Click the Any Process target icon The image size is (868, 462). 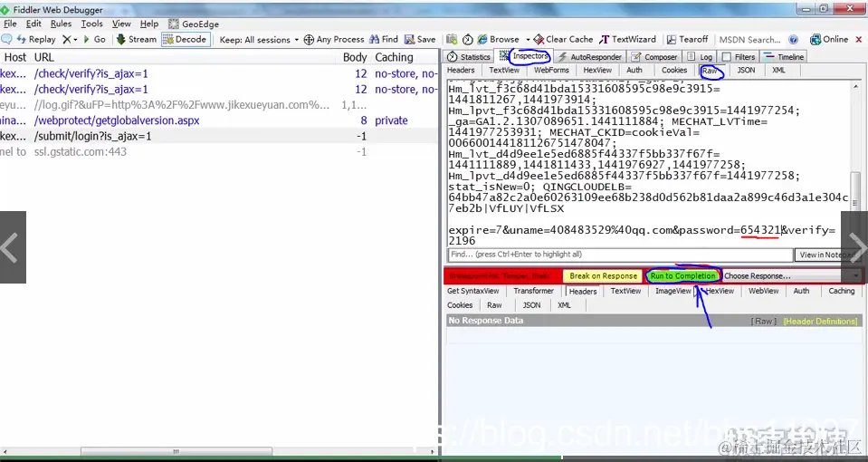coord(309,39)
